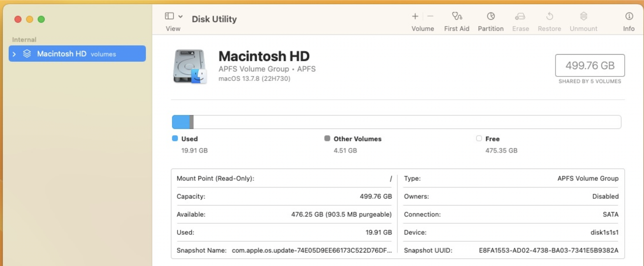
Task: Click the gray Other Volumes legend swatch
Action: 327,138
